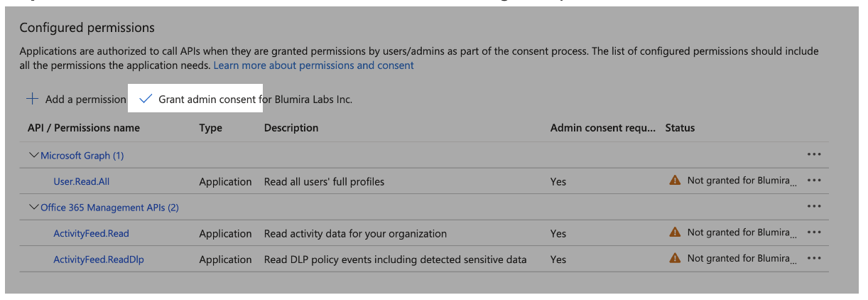Click the checkmark icon beside Grant admin consent
This screenshot has width=868, height=300.
(146, 99)
